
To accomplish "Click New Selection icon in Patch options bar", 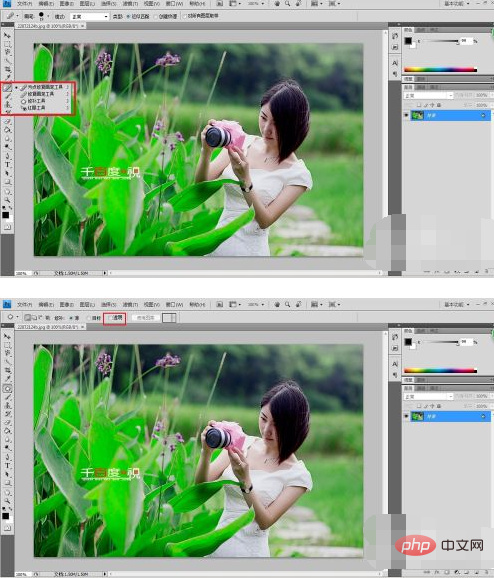I will [x=27, y=317].
